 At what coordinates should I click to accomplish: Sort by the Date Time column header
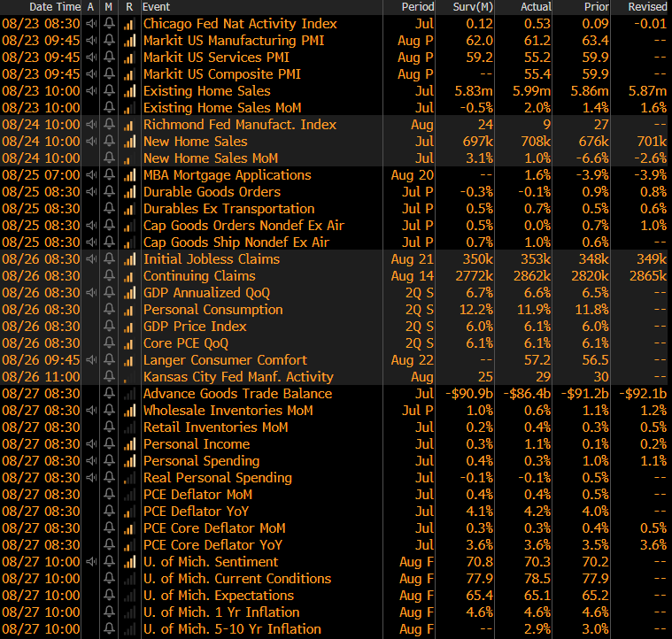click(x=41, y=7)
